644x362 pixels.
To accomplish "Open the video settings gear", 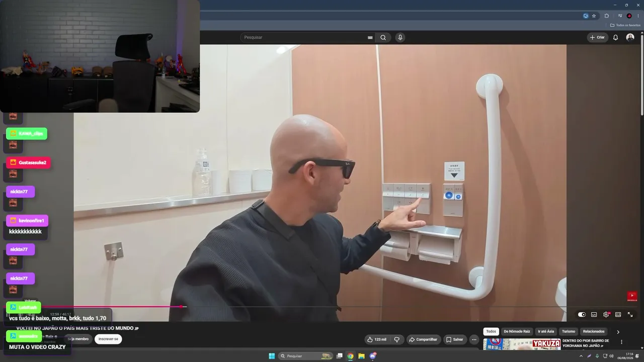I will click(606, 315).
